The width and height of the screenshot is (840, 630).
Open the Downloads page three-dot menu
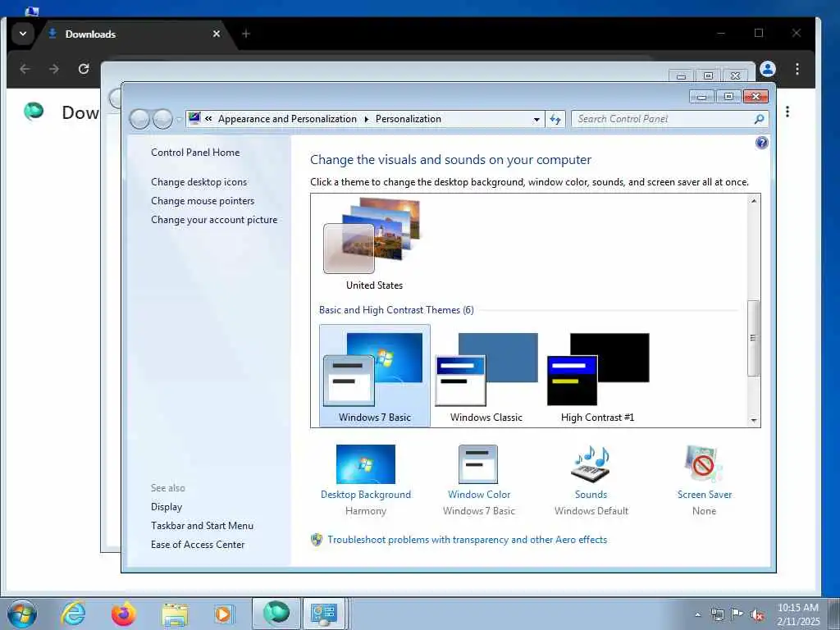click(x=787, y=112)
